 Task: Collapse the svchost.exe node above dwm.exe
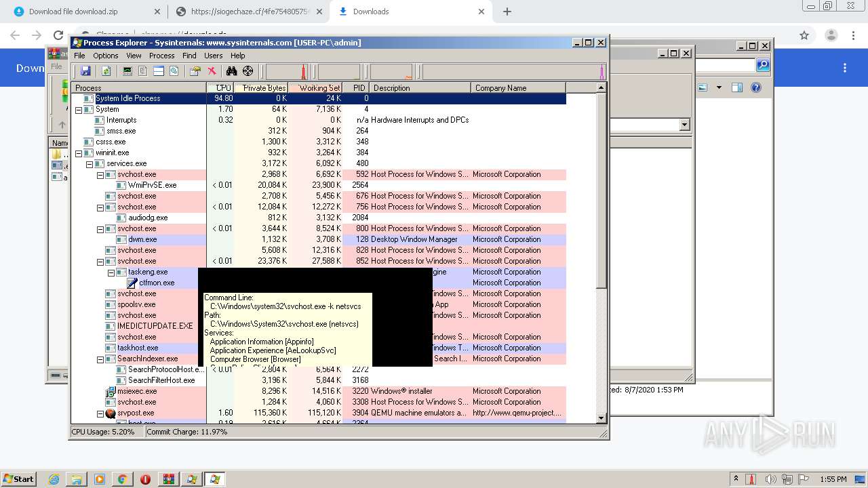coord(100,228)
